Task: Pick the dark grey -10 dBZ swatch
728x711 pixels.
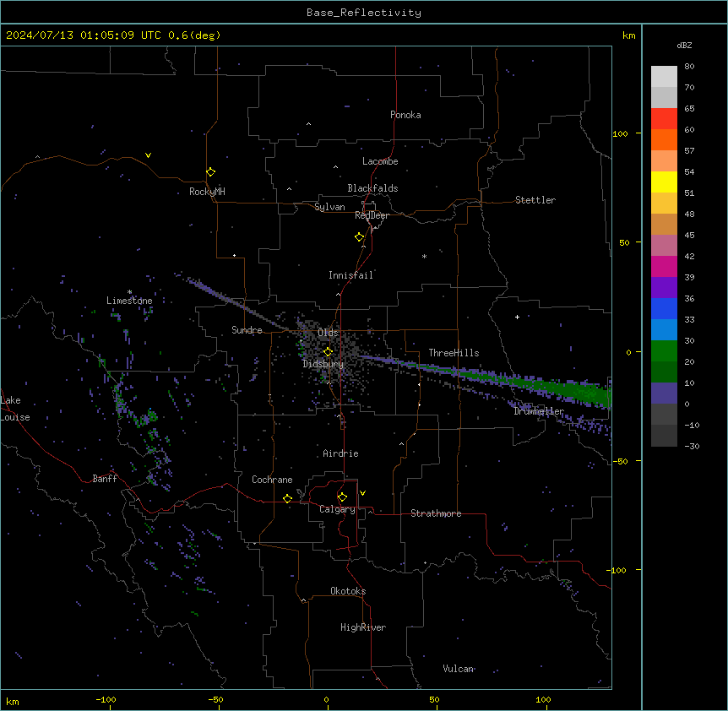Action: 664,436
